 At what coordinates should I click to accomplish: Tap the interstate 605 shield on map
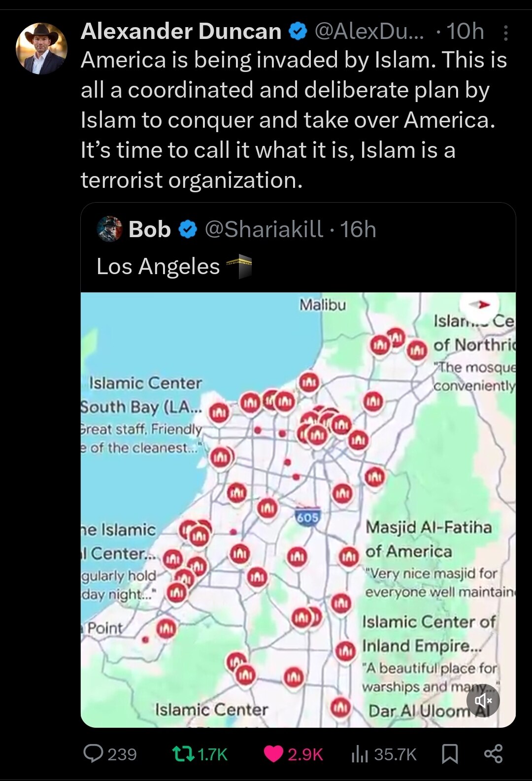(308, 517)
